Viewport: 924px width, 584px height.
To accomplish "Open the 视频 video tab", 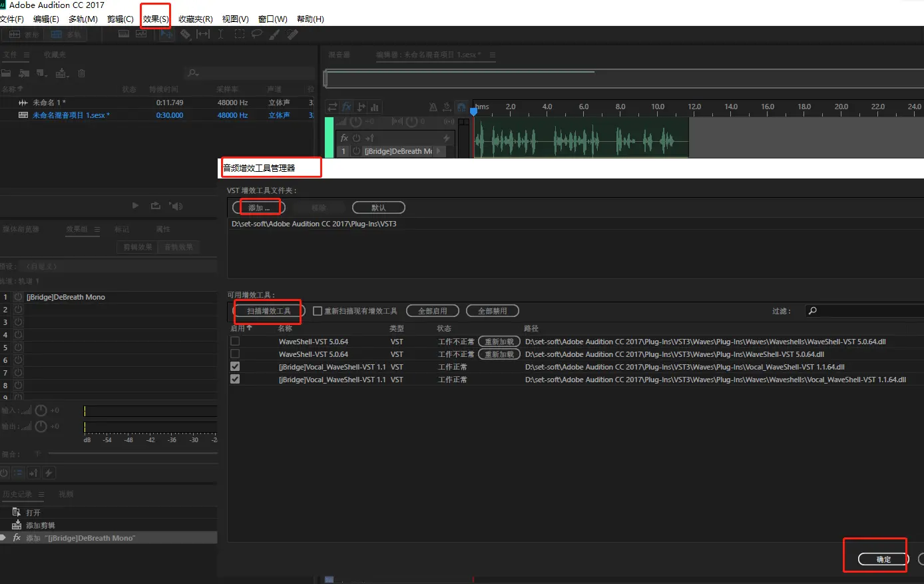I will click(x=66, y=494).
